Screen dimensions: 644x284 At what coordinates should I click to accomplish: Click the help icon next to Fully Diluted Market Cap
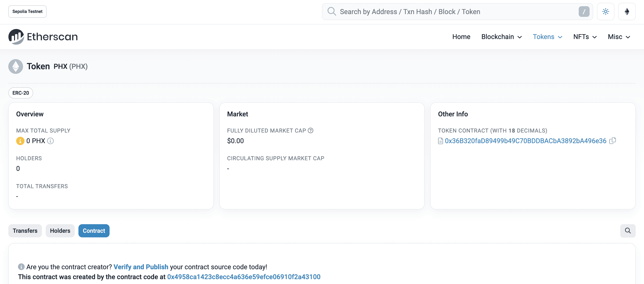[310, 130]
